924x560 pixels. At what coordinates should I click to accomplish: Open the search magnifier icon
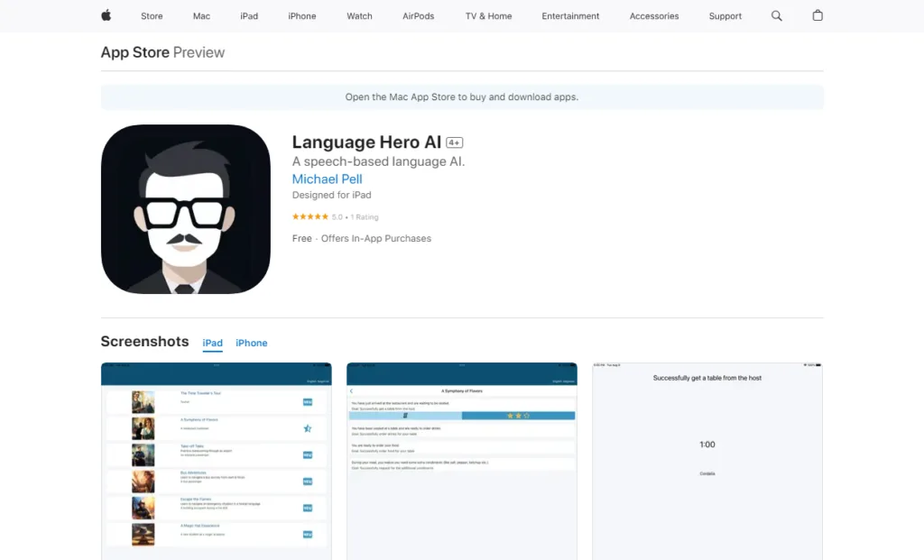pos(777,16)
